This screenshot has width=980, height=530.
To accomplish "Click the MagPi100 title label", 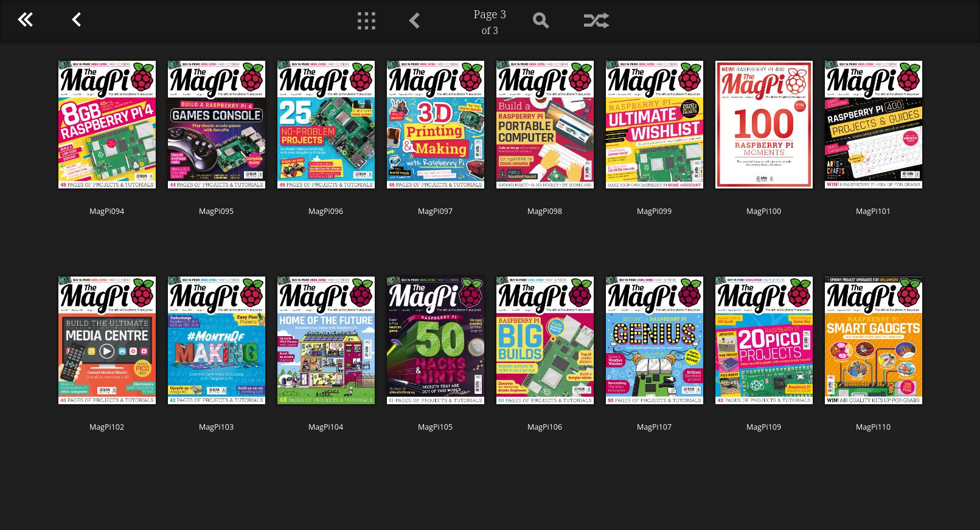I will [x=764, y=212].
